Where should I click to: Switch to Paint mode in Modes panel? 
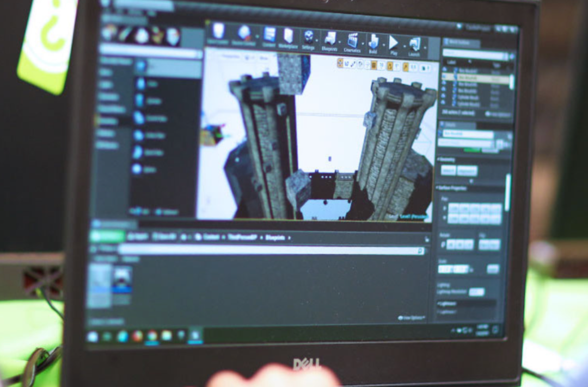point(125,34)
